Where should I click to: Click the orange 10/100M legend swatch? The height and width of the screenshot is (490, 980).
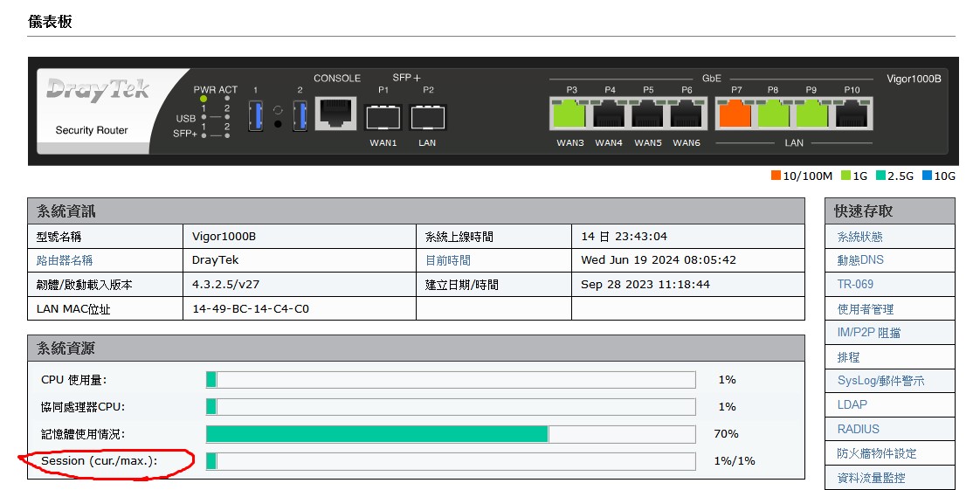click(776, 176)
